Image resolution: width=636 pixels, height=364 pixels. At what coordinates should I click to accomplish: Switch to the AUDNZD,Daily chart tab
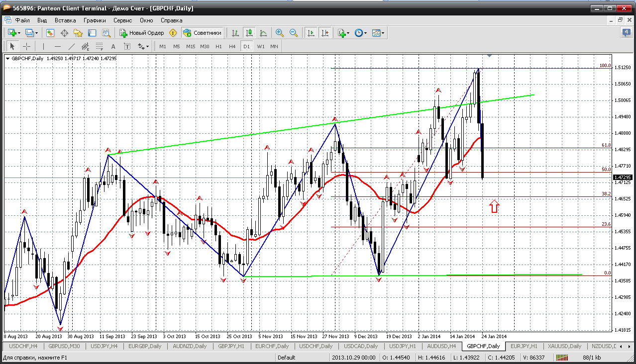(189, 346)
